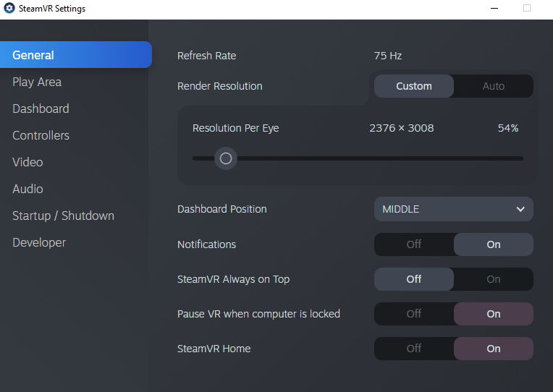This screenshot has width=553, height=392.
Task: Open the Play Area settings tab
Action: (x=37, y=82)
